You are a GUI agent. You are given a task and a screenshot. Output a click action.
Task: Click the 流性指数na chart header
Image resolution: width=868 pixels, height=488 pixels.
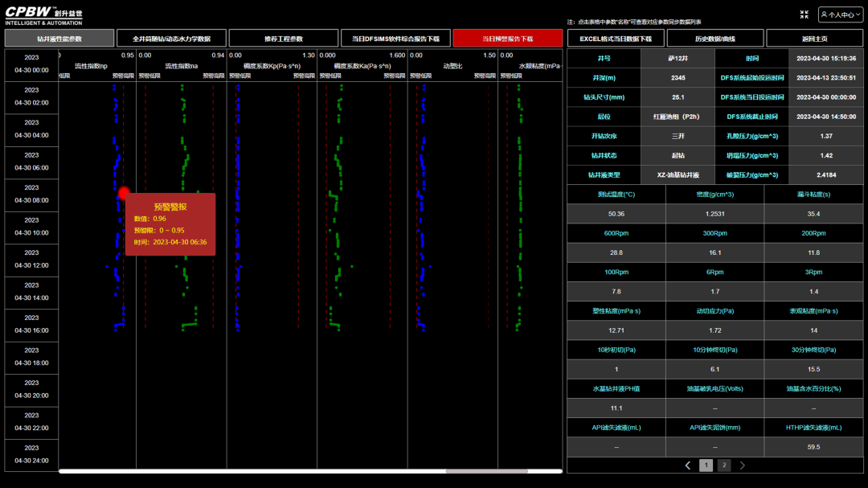182,66
